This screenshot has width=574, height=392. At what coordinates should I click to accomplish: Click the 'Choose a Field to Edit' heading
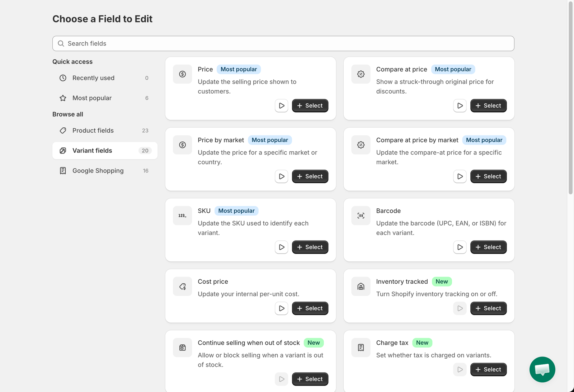(x=103, y=19)
